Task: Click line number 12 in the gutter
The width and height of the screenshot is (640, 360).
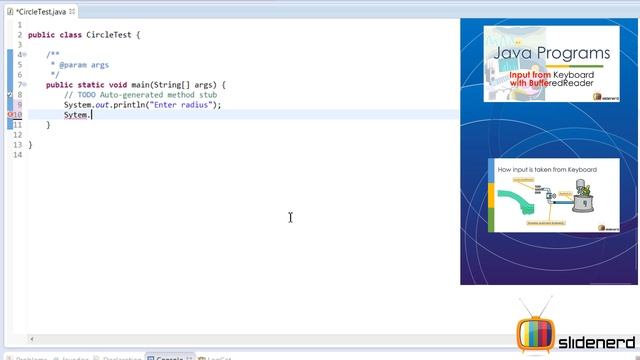Action: pos(18,135)
